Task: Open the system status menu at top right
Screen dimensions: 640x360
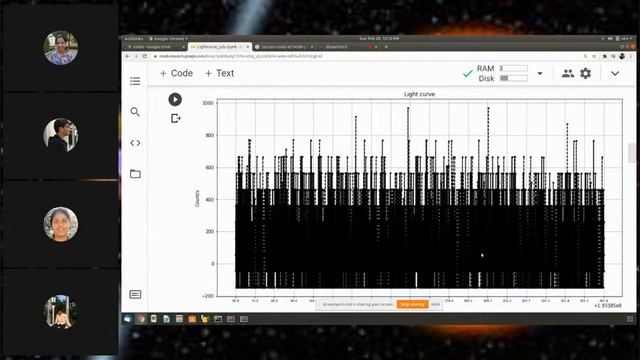Action: coord(618,38)
